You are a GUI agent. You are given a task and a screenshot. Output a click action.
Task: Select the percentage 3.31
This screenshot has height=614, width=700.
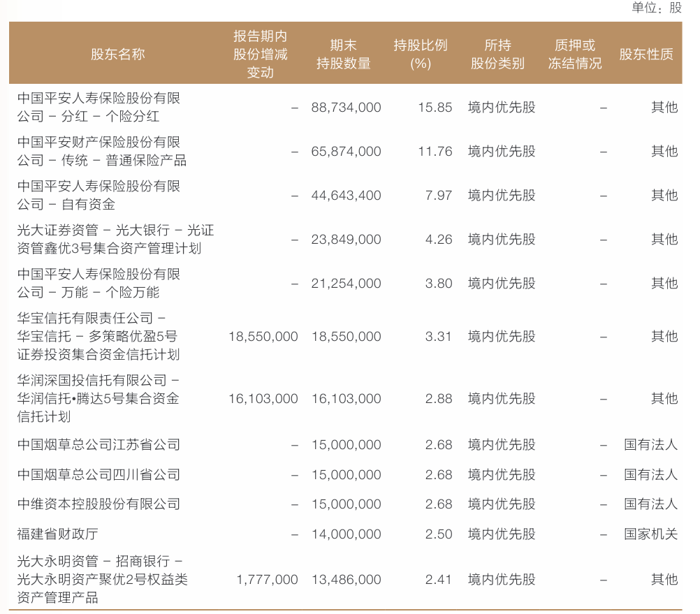point(439,337)
